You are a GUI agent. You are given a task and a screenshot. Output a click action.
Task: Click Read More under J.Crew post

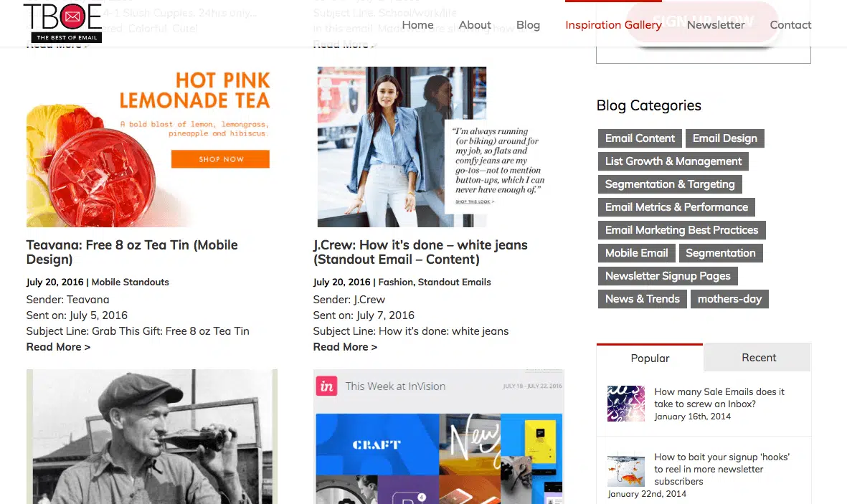[x=345, y=347]
